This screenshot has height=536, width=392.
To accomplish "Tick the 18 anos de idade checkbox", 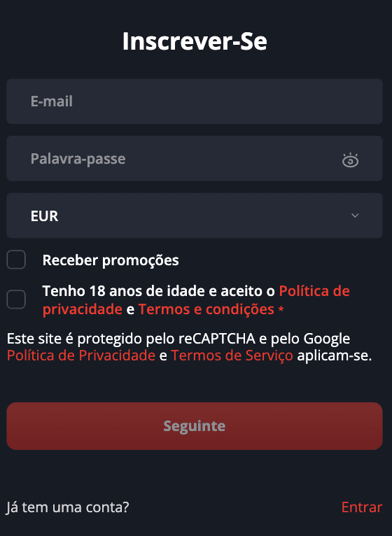I will (x=16, y=299).
